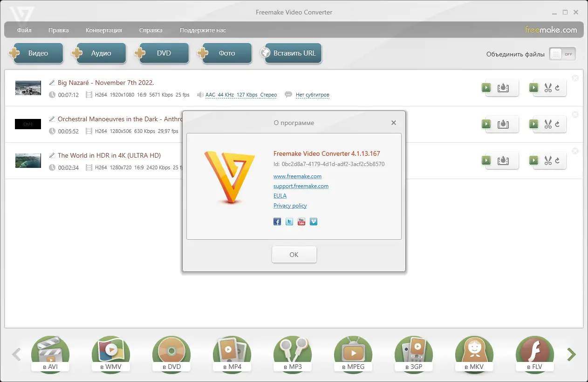
Task: Maximize the Freemake Video Converter window
Action: point(565,12)
